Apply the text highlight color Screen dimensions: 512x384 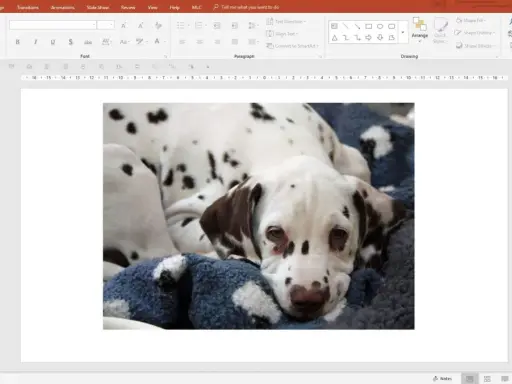point(140,42)
